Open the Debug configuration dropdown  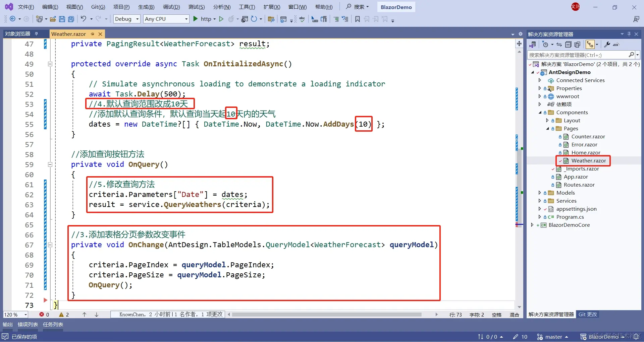[127, 19]
